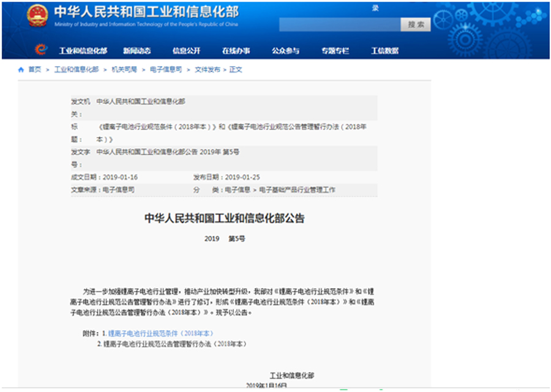551x392 pixels.
Task: Open attachment 2 锂离子电池行业规范公告管理暂行办法
Action: point(174,344)
